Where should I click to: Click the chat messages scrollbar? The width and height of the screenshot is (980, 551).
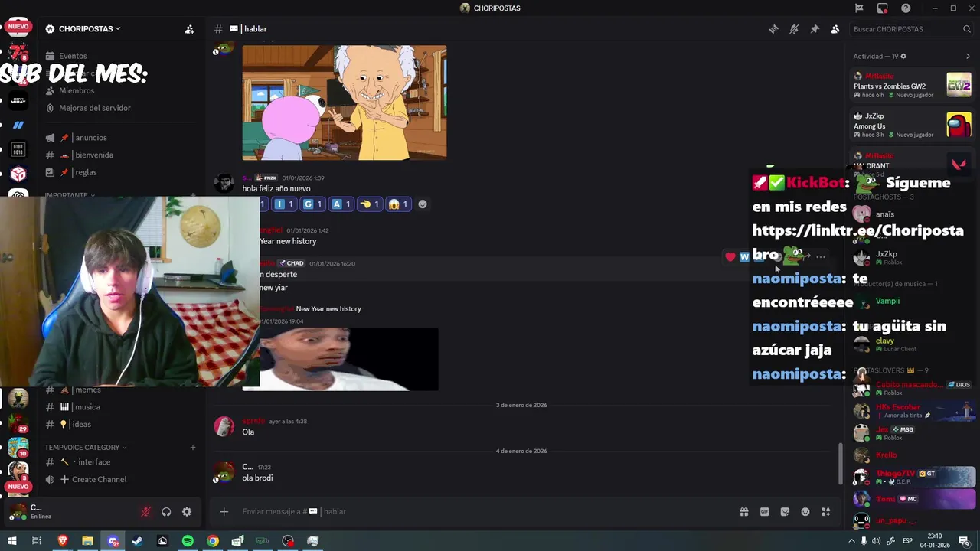point(840,463)
